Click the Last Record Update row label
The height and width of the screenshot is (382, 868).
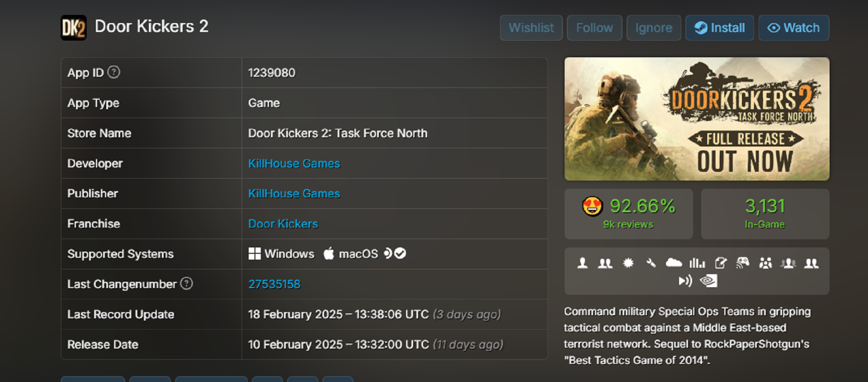click(x=121, y=314)
